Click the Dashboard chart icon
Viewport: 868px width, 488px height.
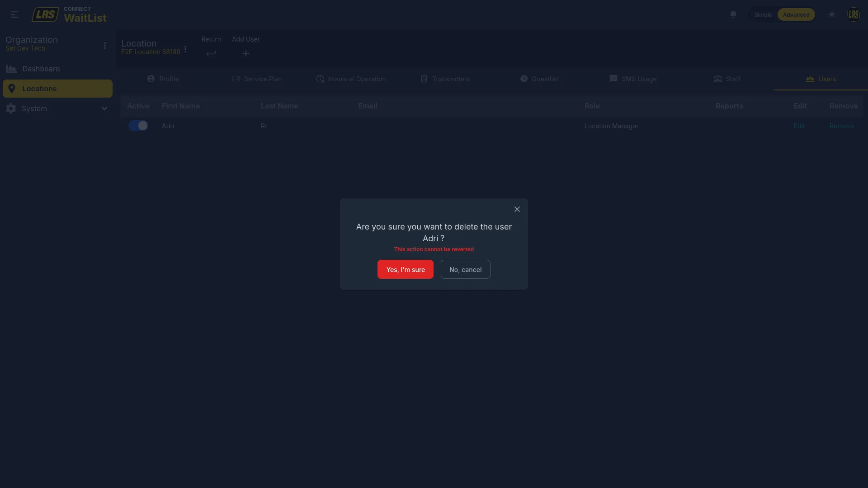point(12,69)
